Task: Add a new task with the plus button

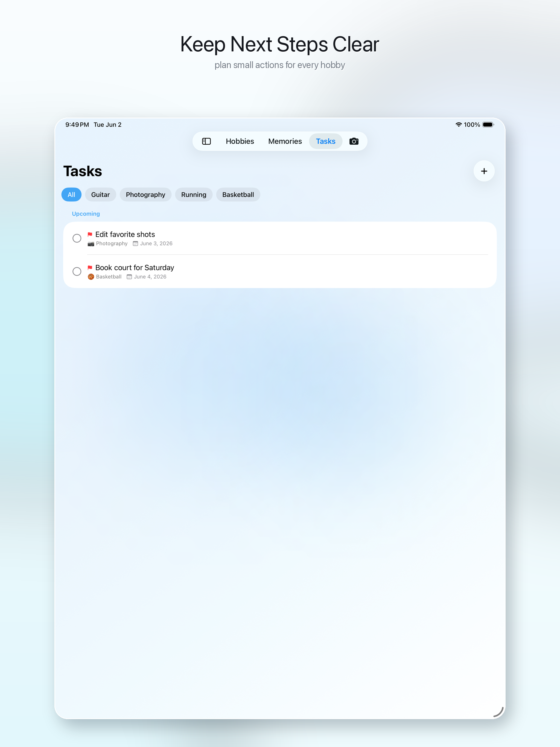Action: pos(484,171)
